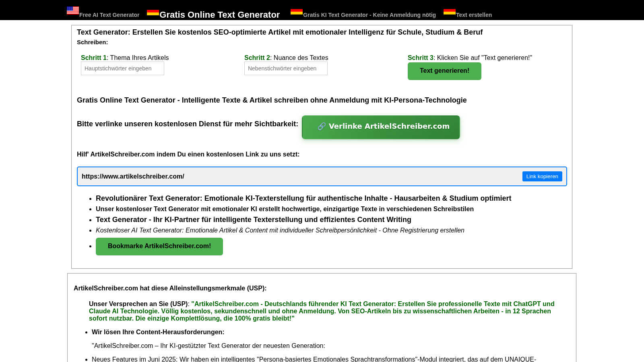This screenshot has height=362, width=644.
Task: Click German flag beside Text erstellen
Action: (x=450, y=12)
